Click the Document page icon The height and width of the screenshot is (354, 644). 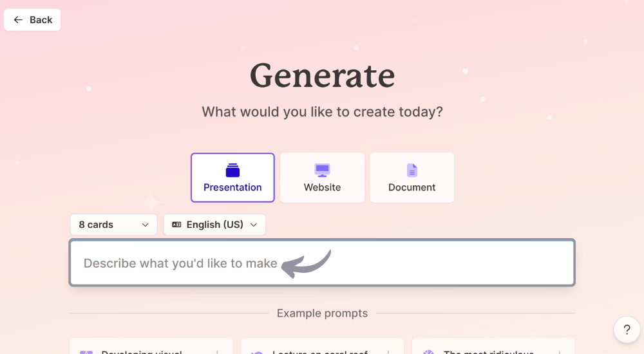(x=412, y=171)
